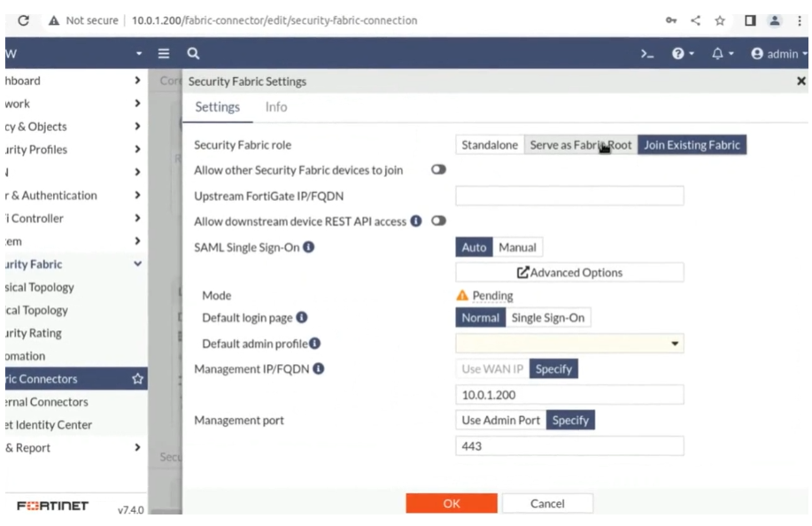Choose Single Sign-On default login page

(x=548, y=318)
